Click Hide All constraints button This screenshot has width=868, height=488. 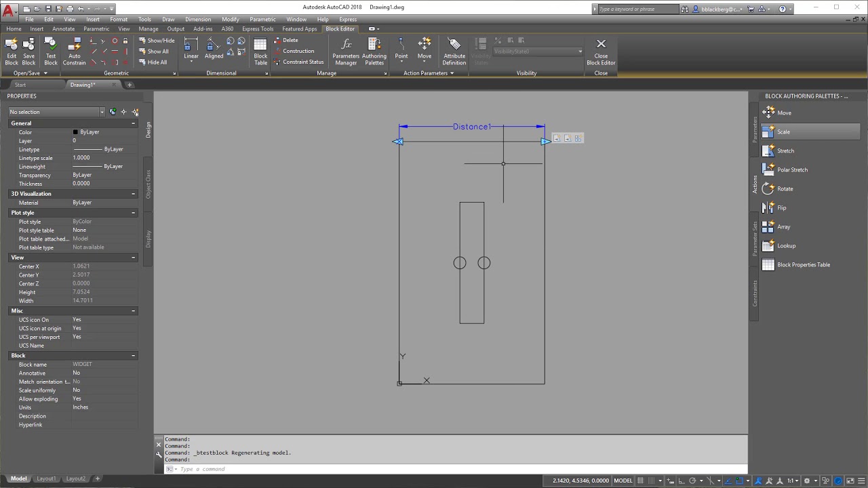pyautogui.click(x=153, y=62)
